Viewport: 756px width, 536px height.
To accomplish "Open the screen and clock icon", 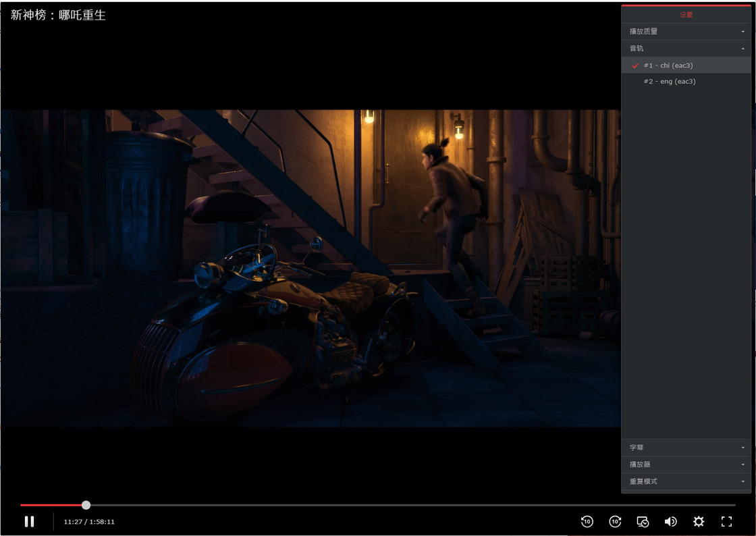I will point(643,522).
